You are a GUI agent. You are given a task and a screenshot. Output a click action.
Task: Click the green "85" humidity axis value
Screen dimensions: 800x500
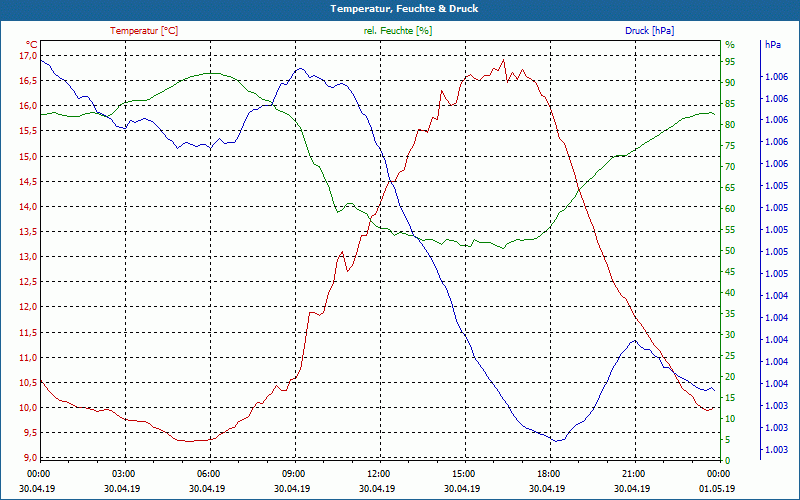(730, 104)
